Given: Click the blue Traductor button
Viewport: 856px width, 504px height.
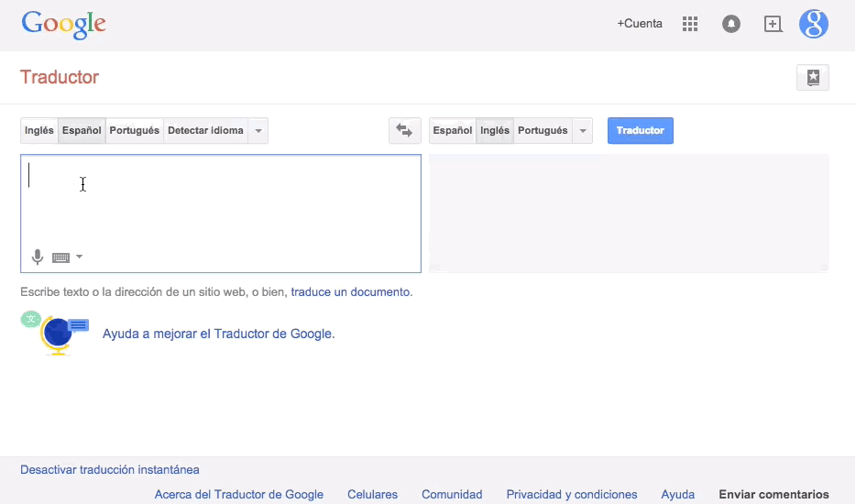Looking at the screenshot, I should (641, 130).
